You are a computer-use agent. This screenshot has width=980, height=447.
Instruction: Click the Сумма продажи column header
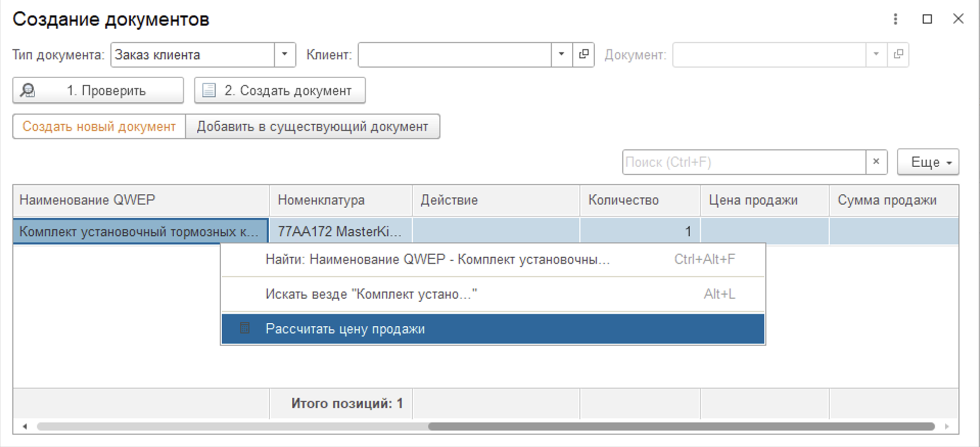click(894, 200)
